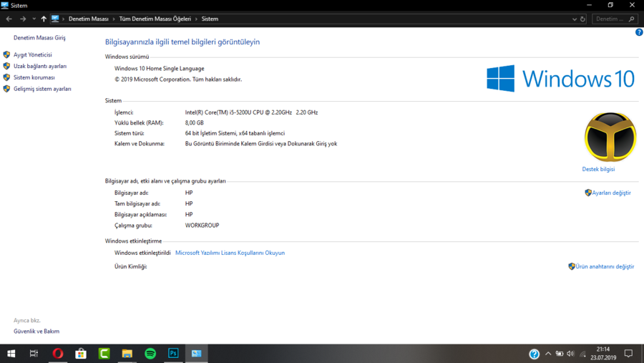Click the shield icon beside Uzak bağlantı ayarları
Screen dimensions: 644x363
6,66
